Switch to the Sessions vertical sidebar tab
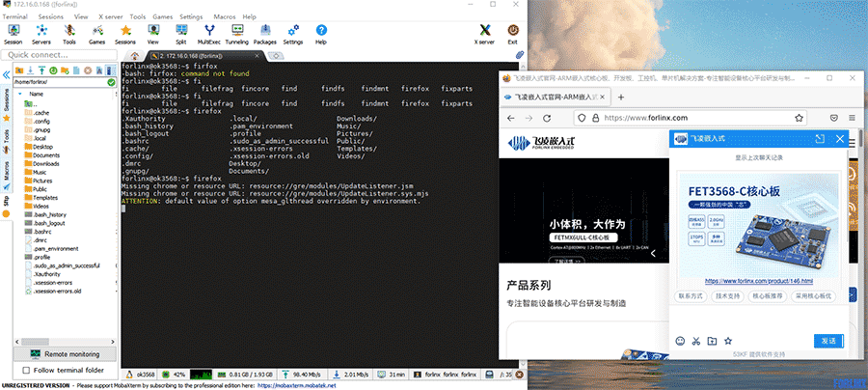This screenshot has width=868, height=390. [6, 103]
